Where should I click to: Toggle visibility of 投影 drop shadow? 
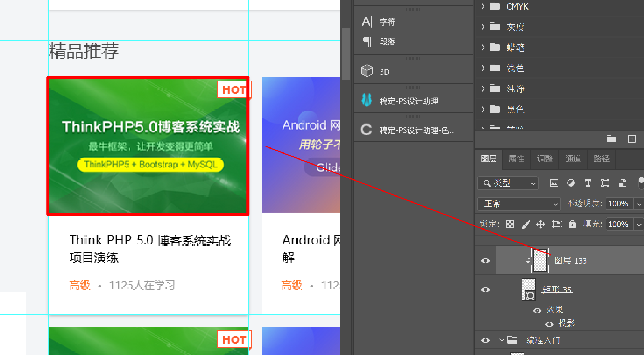tap(549, 324)
